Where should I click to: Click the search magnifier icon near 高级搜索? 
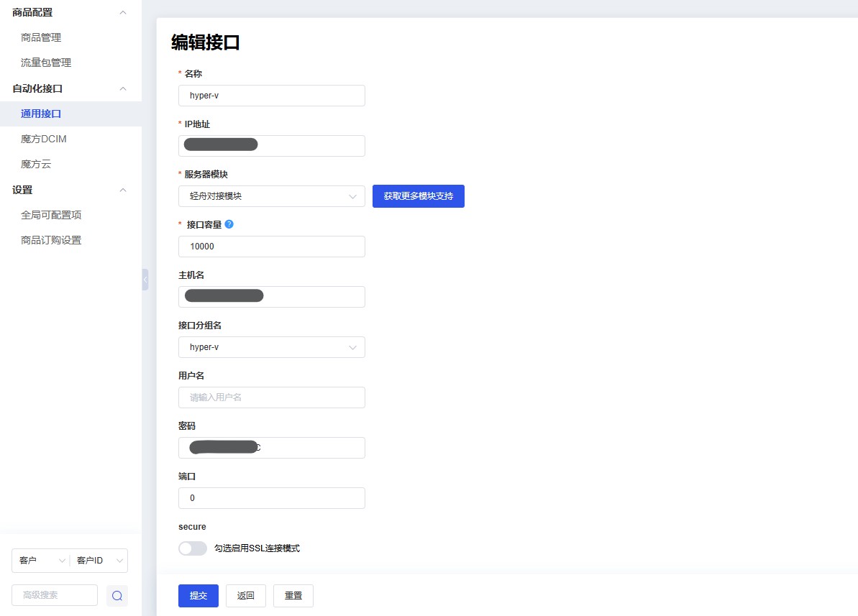(x=117, y=595)
